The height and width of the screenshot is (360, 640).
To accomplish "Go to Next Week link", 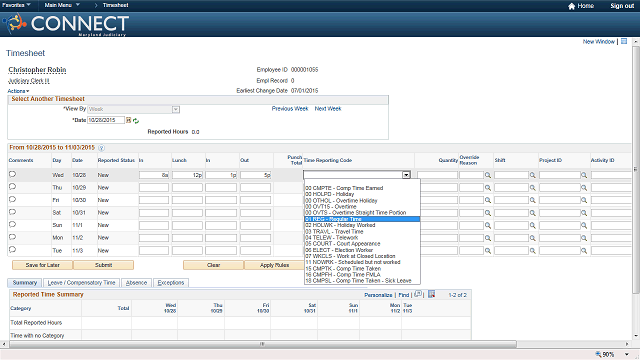I will click(x=328, y=109).
